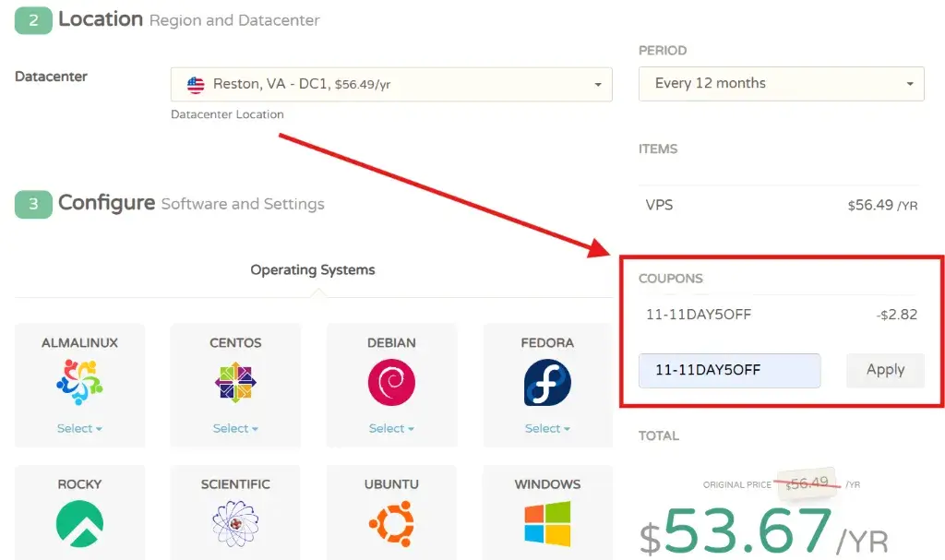Viewport: 945px width, 560px height.
Task: Pick the Scientific Linux atom logo
Action: click(235, 524)
